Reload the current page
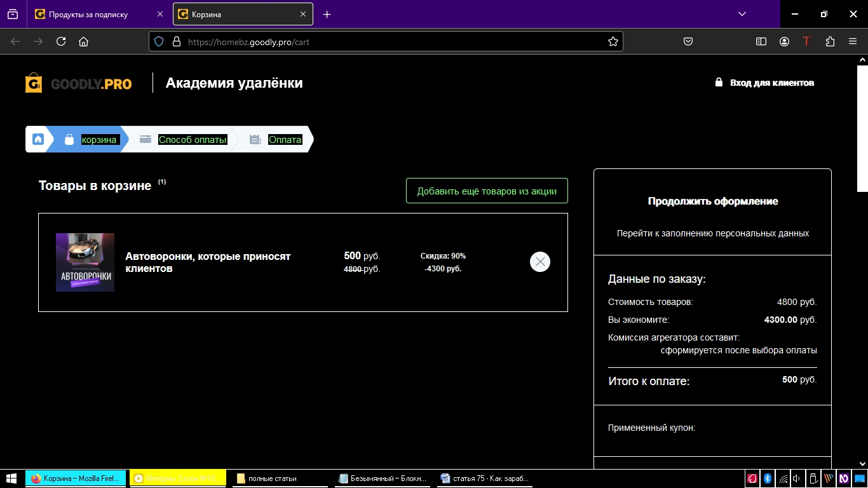This screenshot has height=488, width=868. point(61,41)
